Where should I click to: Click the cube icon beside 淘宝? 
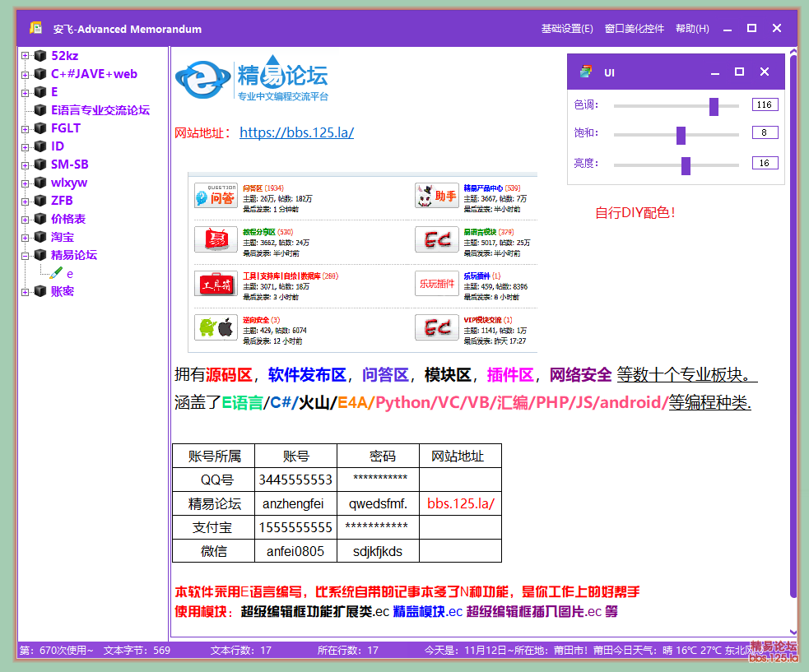(40, 237)
